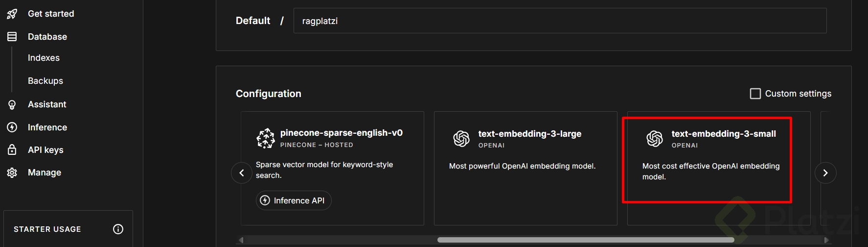This screenshot has width=868, height=247.
Task: Click the Inference API button
Action: (294, 200)
